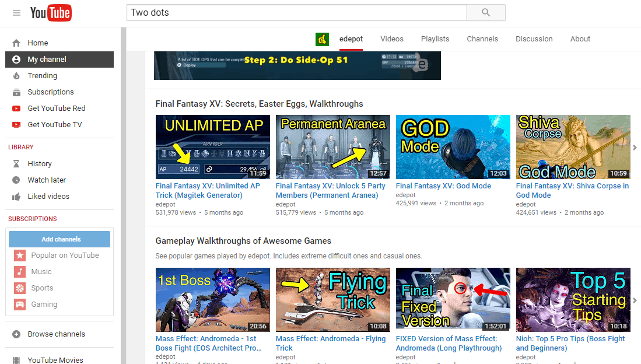Screen dimensions: 641x364
Task: Open Final Fantasy XV: Unlock 5 Party Members title
Action: (330, 191)
